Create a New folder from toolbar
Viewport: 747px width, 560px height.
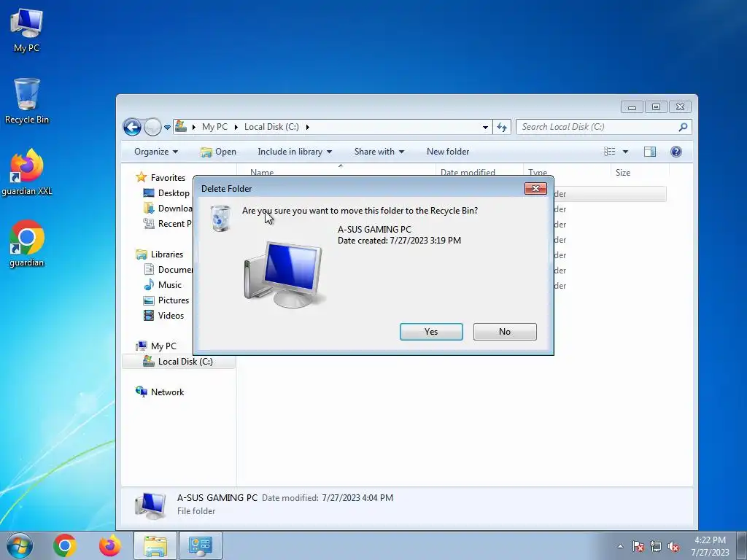448,152
